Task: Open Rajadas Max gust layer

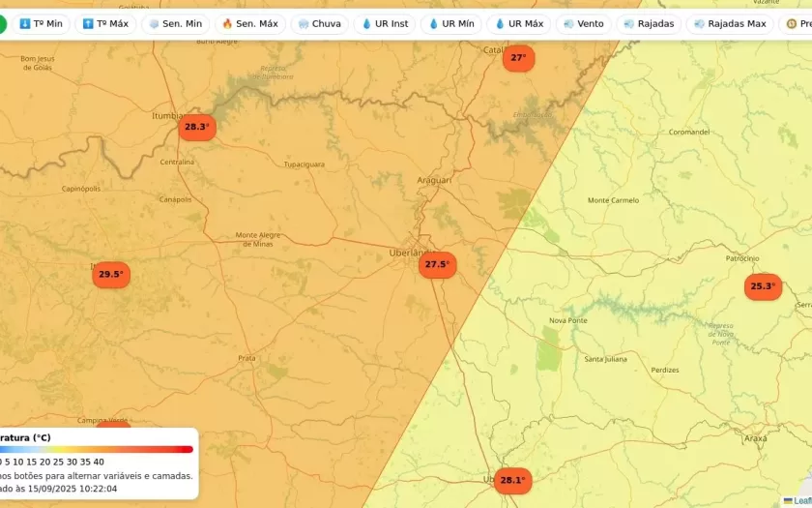Action: pos(729,23)
